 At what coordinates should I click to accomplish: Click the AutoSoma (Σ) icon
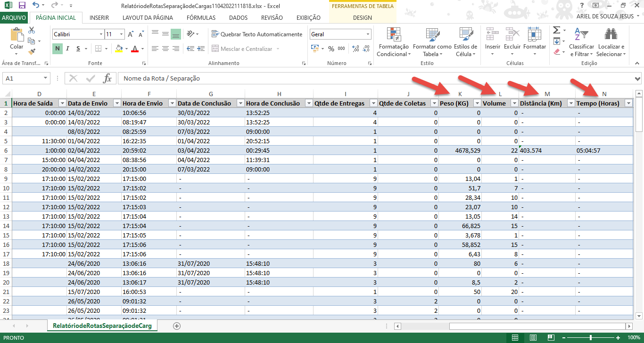tap(556, 29)
